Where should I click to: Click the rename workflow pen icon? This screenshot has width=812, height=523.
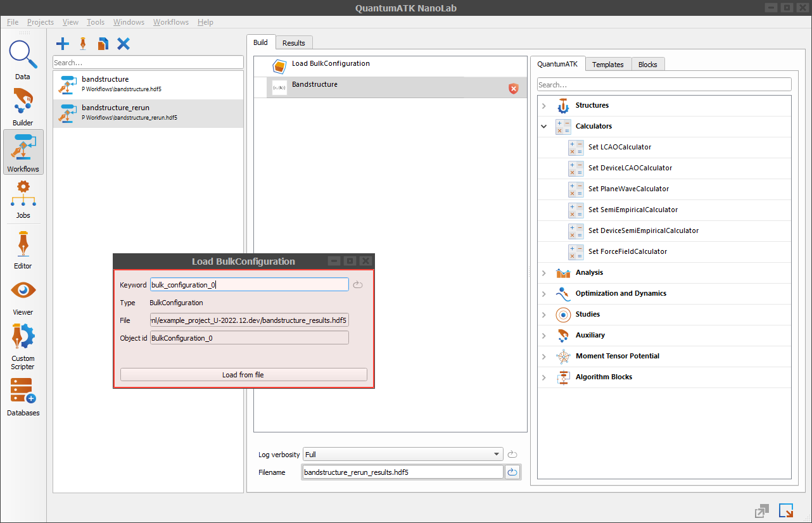82,44
